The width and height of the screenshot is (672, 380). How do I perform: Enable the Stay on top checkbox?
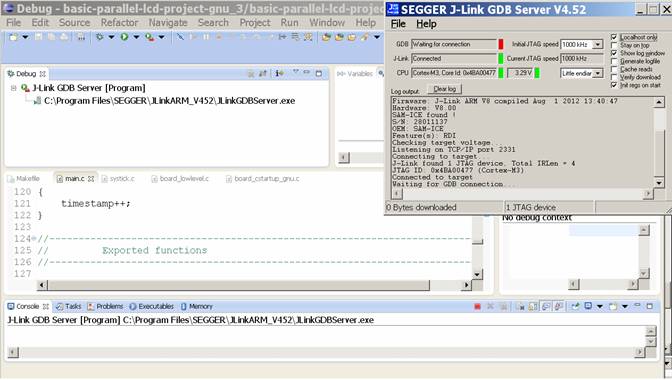pyautogui.click(x=614, y=45)
